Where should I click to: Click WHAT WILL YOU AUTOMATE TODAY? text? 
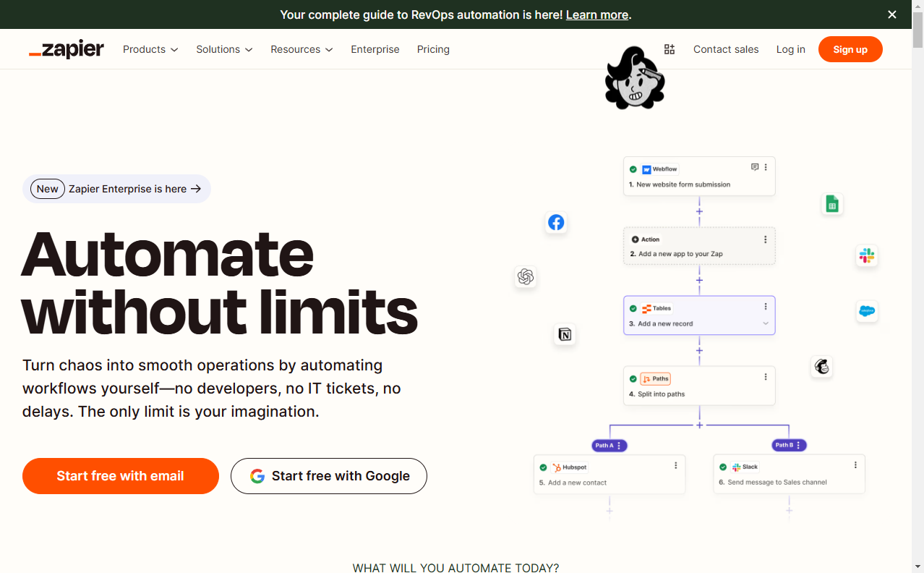coord(455,568)
